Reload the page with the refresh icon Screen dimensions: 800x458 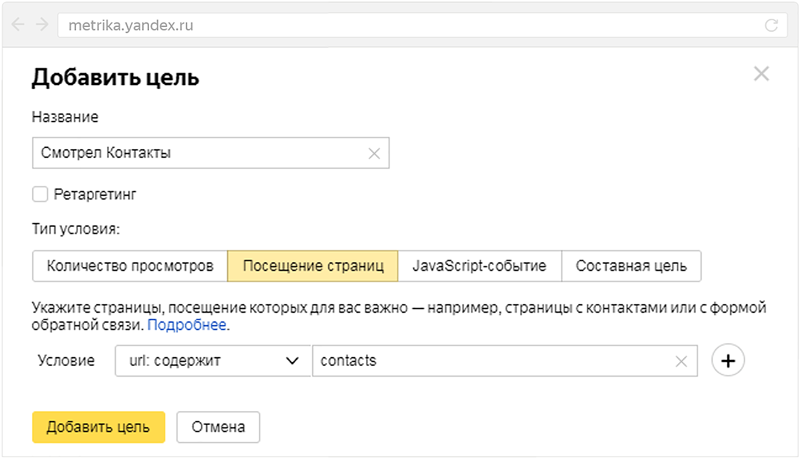tap(770, 26)
